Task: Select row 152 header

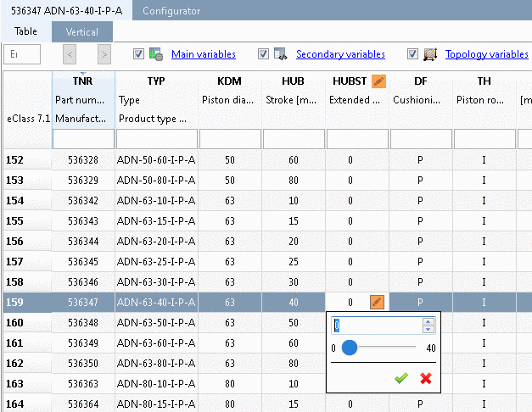Action: (27, 159)
